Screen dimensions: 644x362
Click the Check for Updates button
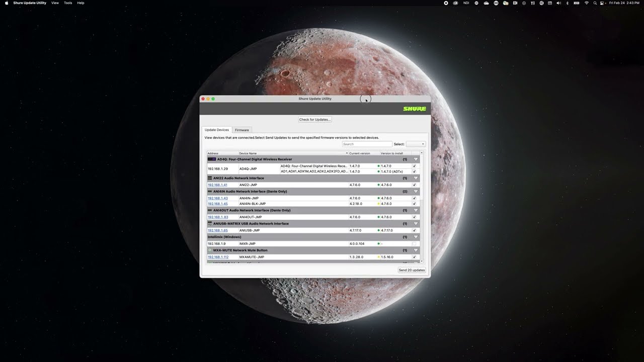coord(315,120)
